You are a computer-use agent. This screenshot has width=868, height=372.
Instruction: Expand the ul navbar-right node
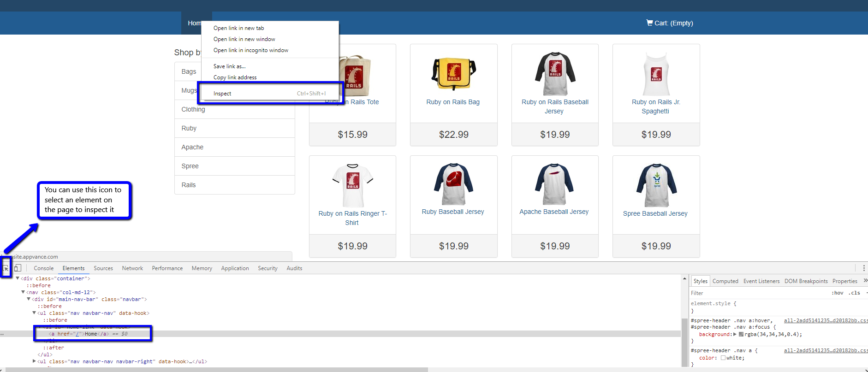click(x=34, y=361)
